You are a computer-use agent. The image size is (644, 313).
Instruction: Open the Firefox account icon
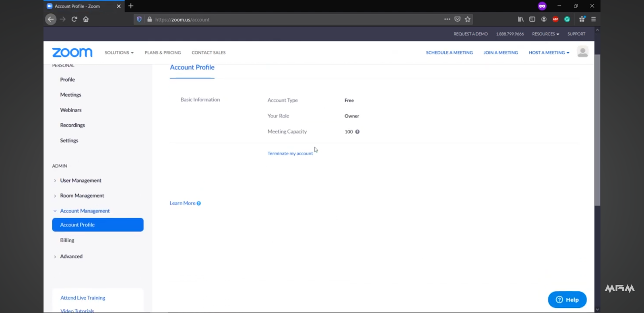544,19
